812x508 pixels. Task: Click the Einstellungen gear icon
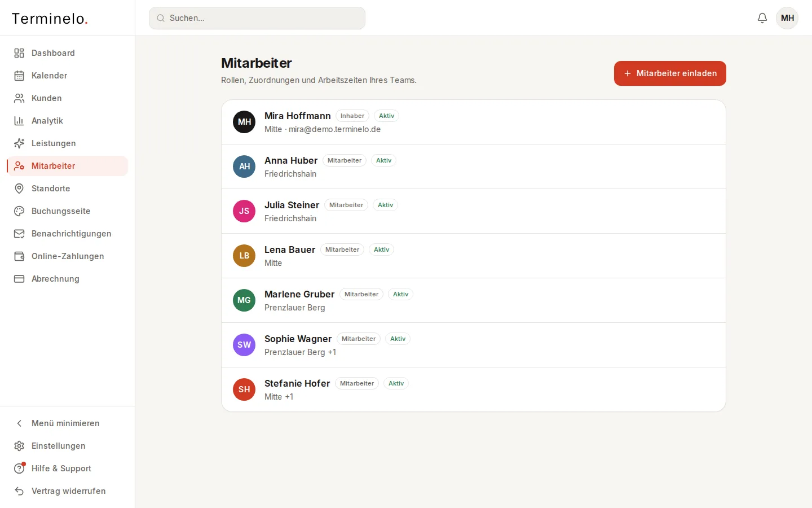[x=19, y=446]
